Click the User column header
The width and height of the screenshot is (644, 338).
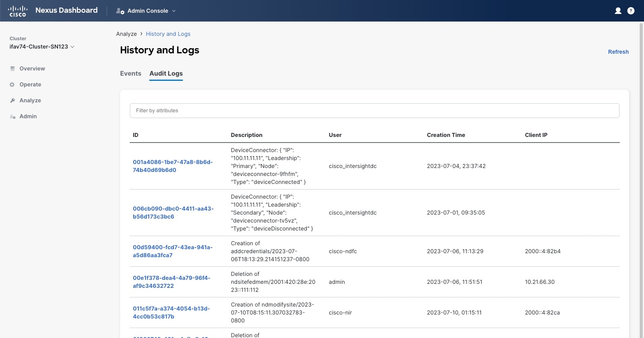[335, 135]
